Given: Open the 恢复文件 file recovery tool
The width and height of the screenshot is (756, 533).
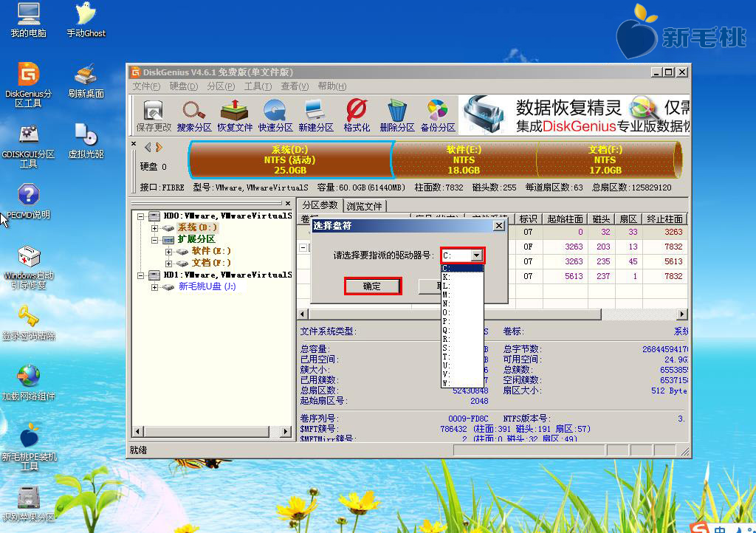Looking at the screenshot, I should (x=235, y=116).
